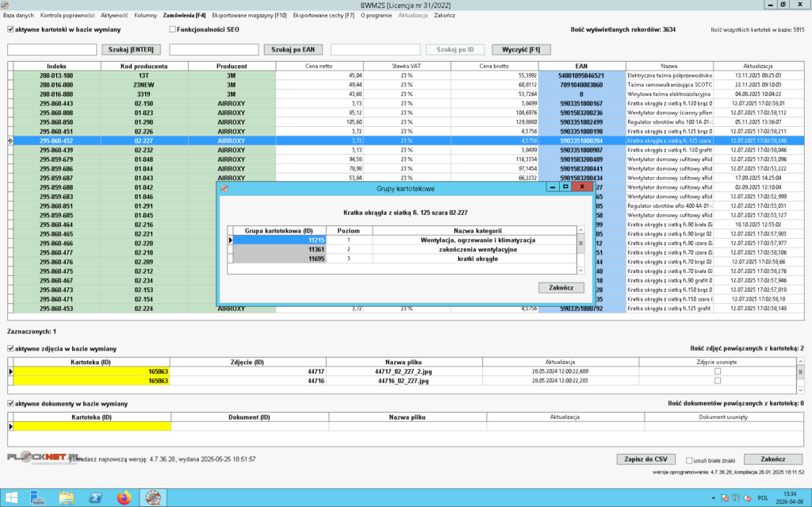
Task: Open the Windows Start menu
Action: tap(10, 497)
